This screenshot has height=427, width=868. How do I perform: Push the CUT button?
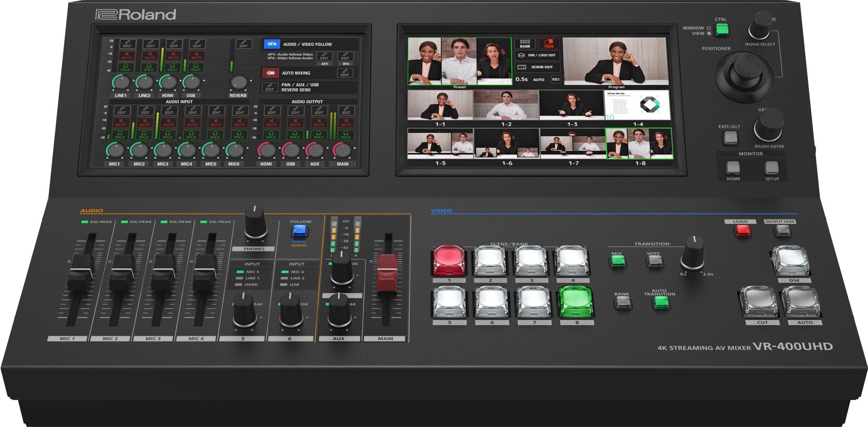coord(759,303)
